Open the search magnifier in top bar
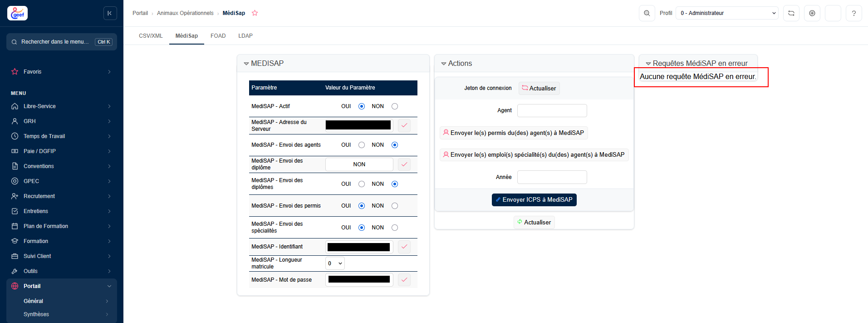The height and width of the screenshot is (323, 868). click(x=647, y=13)
